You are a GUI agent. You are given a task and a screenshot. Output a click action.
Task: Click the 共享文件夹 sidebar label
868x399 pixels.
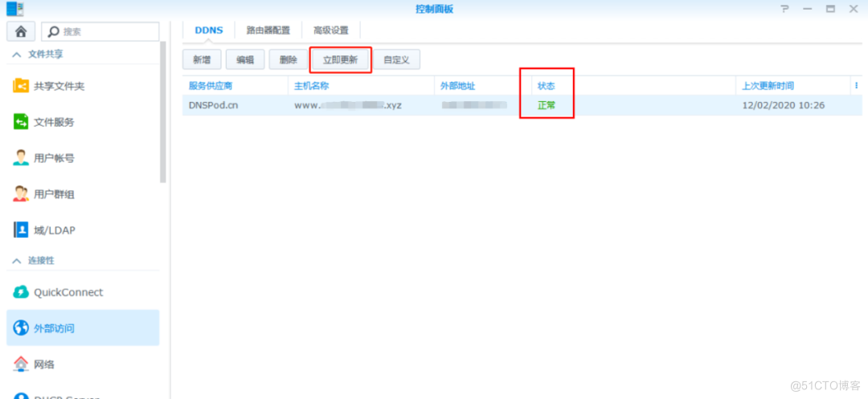59,86
